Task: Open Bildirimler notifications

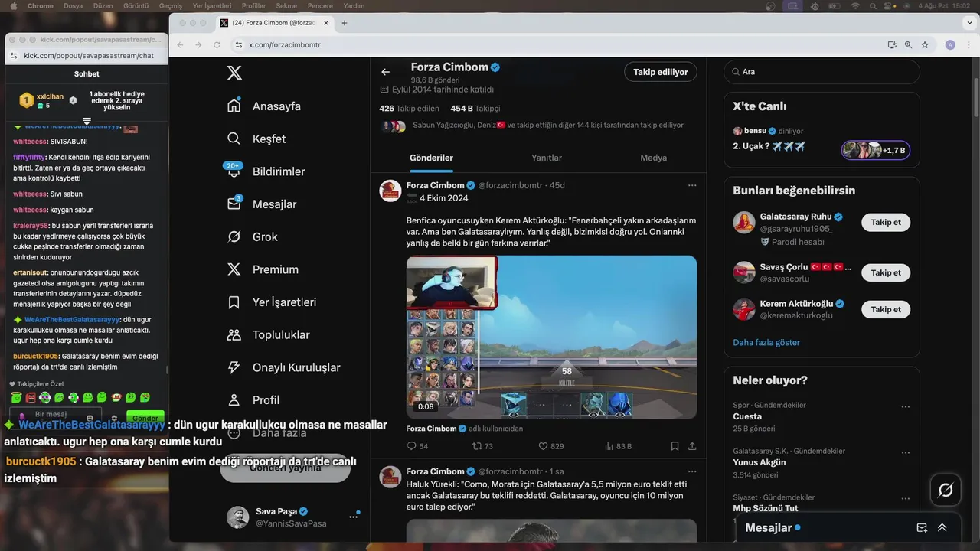Action: pyautogui.click(x=266, y=171)
